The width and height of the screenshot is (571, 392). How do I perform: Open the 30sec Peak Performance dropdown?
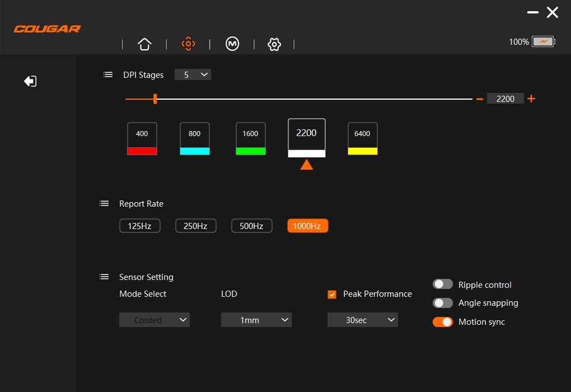click(362, 320)
